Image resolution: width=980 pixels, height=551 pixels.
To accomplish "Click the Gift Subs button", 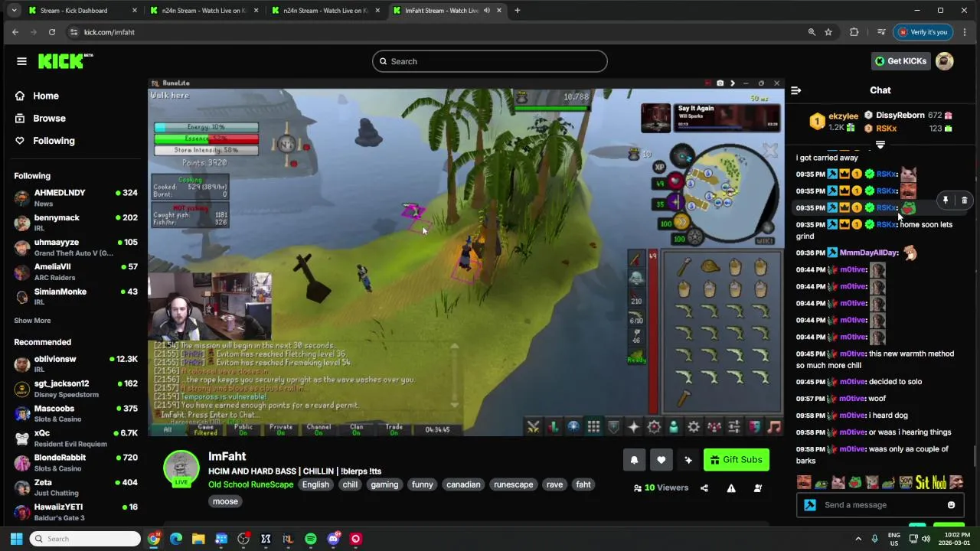I will [x=737, y=460].
